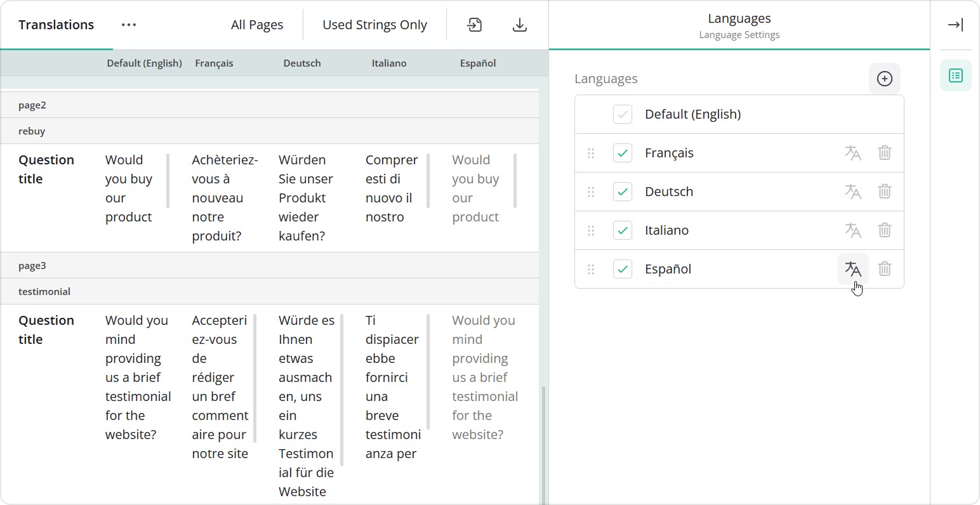
Task: Switch to the Translations tab
Action: click(x=56, y=25)
